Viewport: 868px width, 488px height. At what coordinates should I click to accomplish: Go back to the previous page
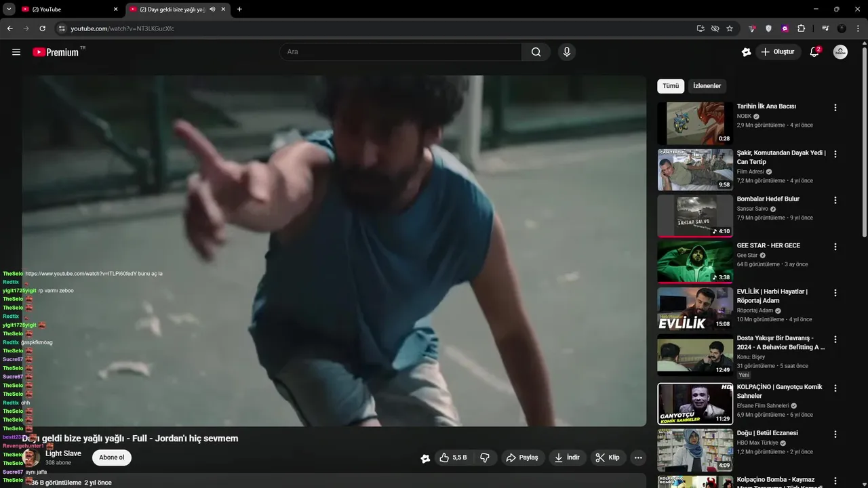click(x=9, y=28)
